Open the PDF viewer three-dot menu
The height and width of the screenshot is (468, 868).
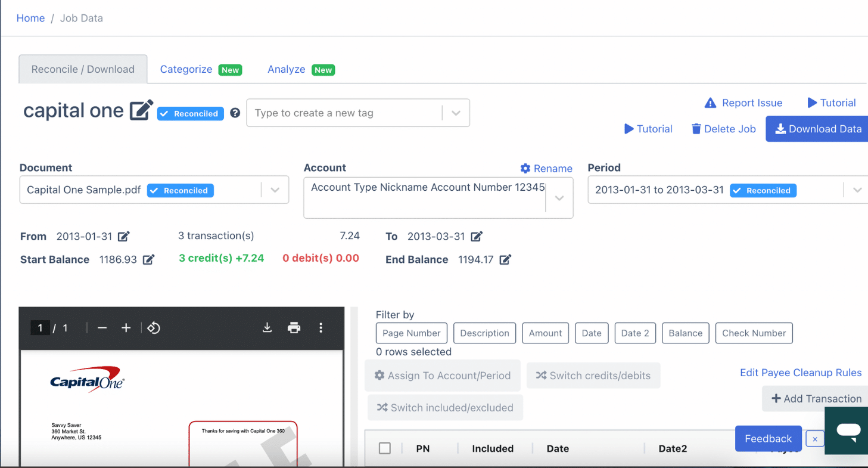click(x=321, y=327)
